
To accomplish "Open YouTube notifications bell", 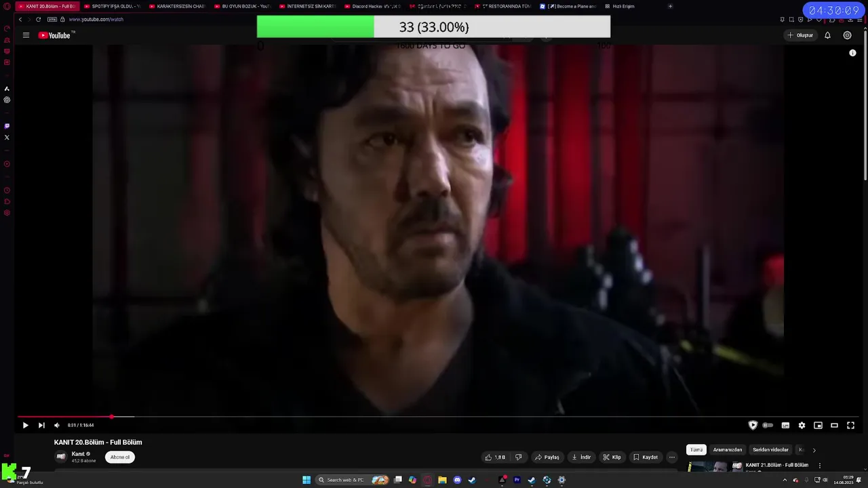I will click(x=827, y=35).
